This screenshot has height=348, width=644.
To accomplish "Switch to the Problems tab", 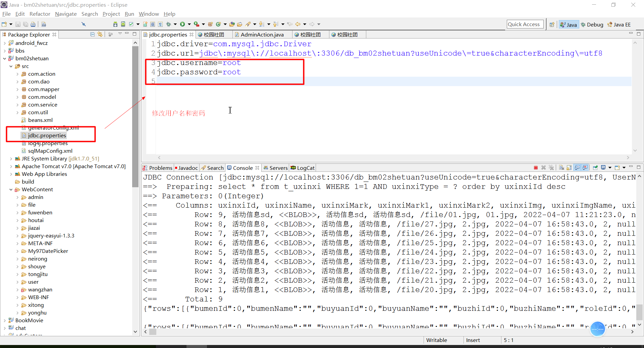I will [157, 168].
